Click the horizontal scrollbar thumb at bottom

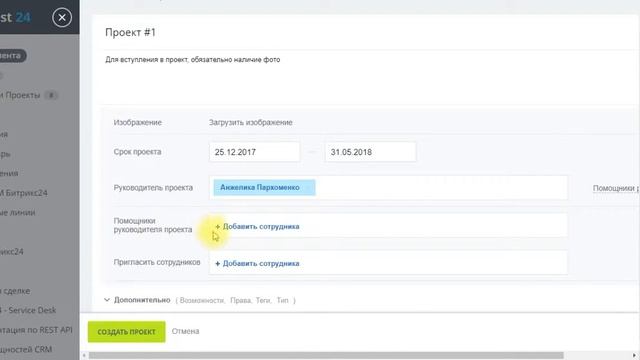click(x=326, y=356)
